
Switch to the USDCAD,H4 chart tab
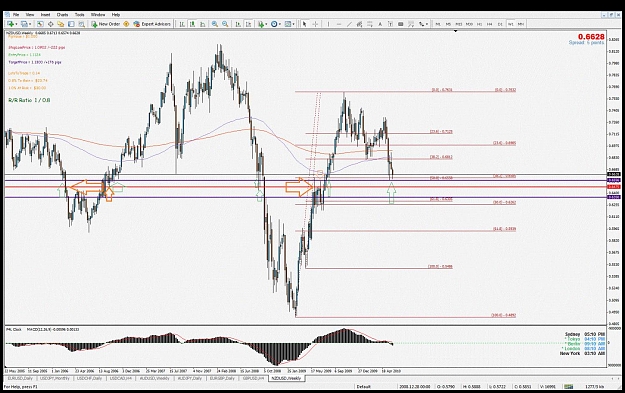[121, 378]
